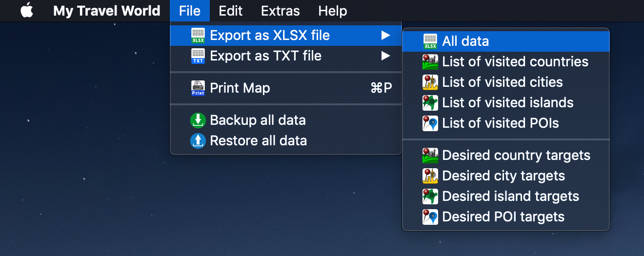The height and width of the screenshot is (256, 644).
Task: Click the country icon for Desired country targets
Action: point(430,156)
